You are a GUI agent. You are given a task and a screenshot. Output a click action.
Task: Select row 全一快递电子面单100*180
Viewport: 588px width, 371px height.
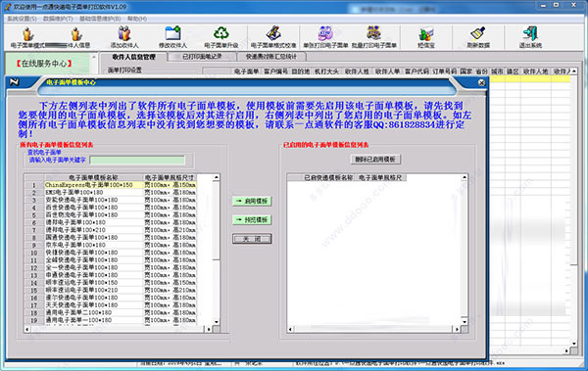point(110,267)
